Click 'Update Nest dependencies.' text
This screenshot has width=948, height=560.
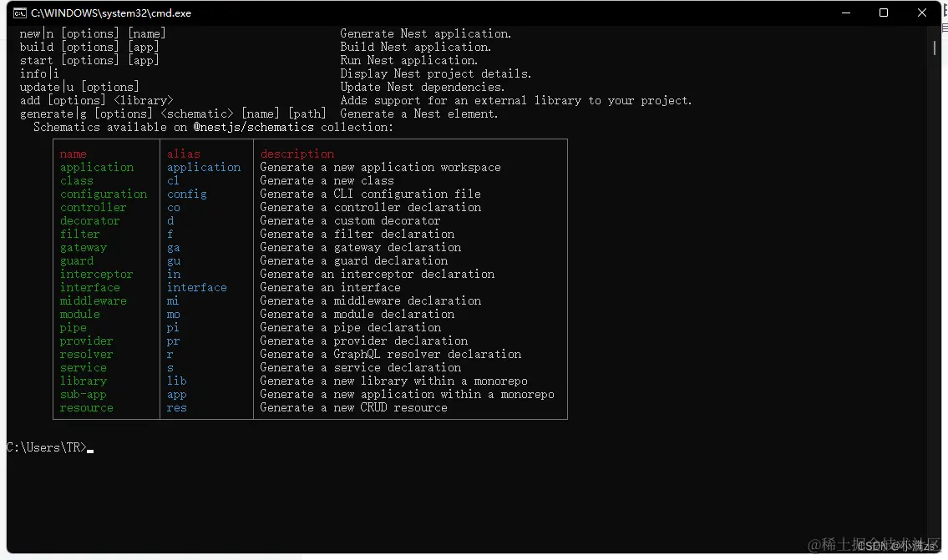pyautogui.click(x=422, y=87)
